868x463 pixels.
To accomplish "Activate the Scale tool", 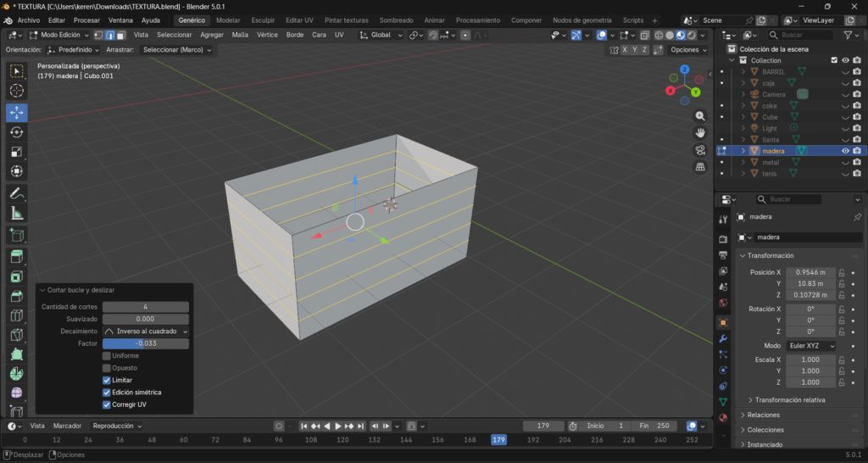I will 16,152.
